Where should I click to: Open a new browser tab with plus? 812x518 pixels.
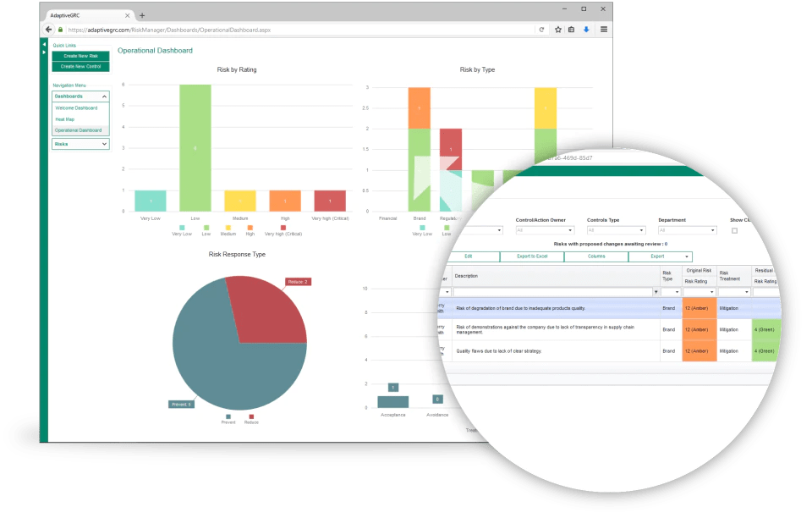142,15
